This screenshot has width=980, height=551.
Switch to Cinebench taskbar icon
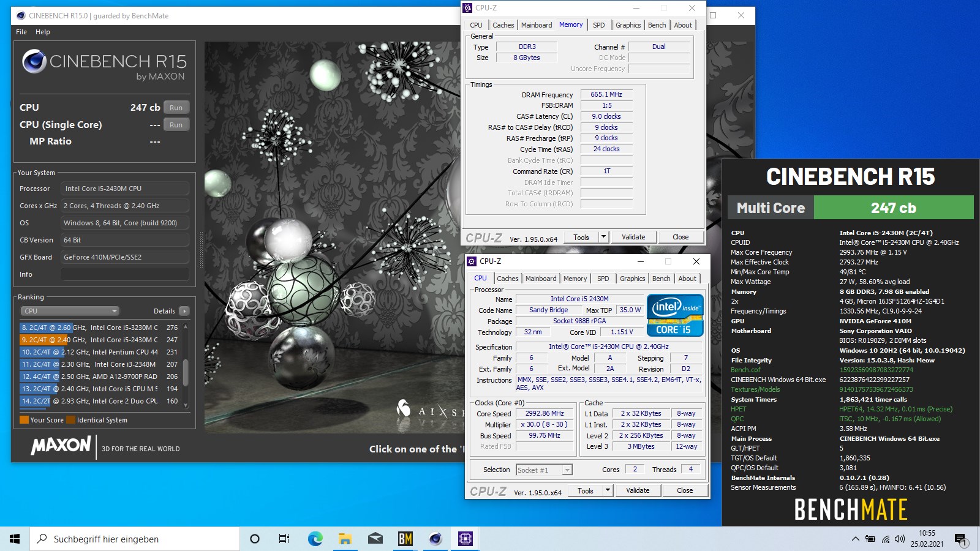435,539
